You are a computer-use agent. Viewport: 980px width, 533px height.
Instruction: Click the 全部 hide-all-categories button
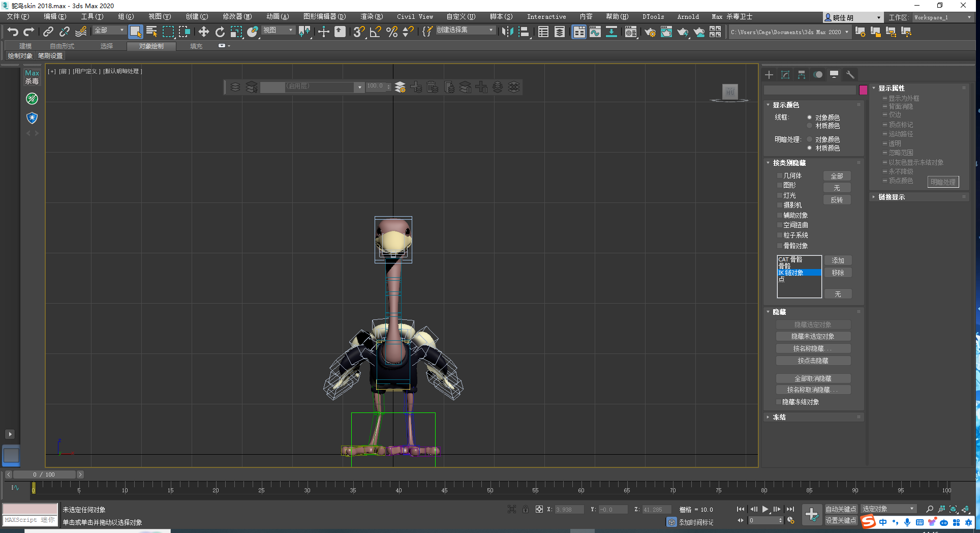[x=837, y=176]
